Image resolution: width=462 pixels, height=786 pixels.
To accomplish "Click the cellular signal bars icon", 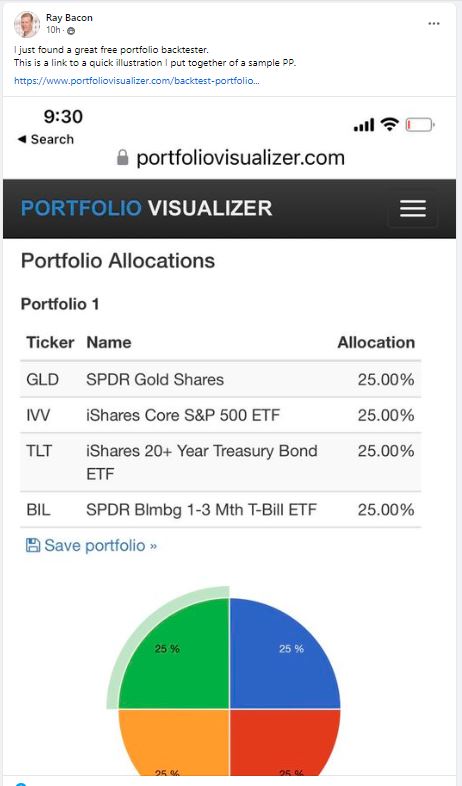I will point(364,125).
